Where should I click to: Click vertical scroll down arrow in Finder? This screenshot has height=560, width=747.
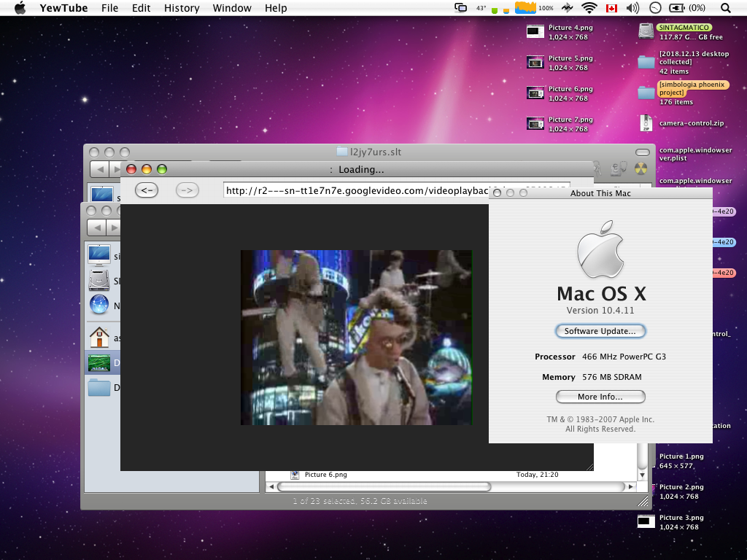[x=642, y=475]
